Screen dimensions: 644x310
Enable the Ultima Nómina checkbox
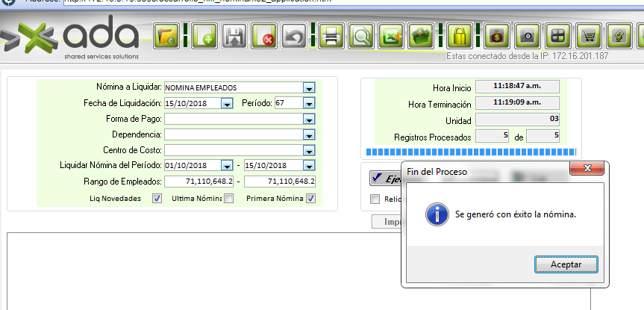coord(229,199)
